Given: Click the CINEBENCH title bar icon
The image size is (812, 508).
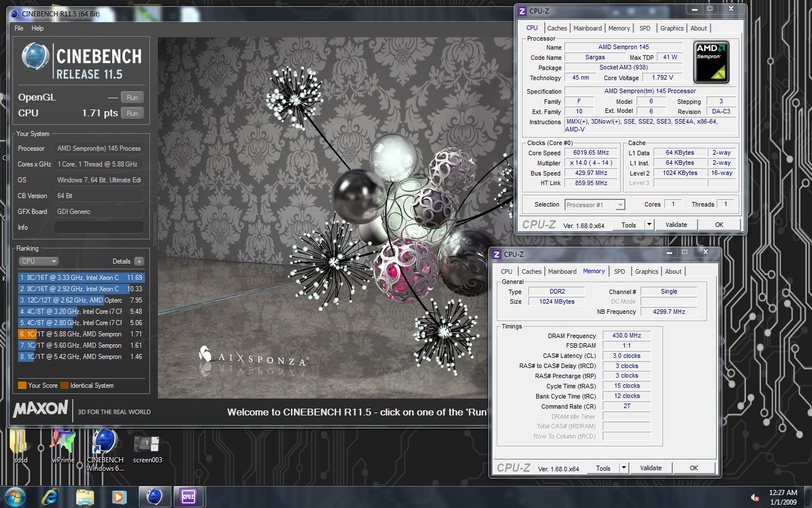Looking at the screenshot, I should click(15, 14).
